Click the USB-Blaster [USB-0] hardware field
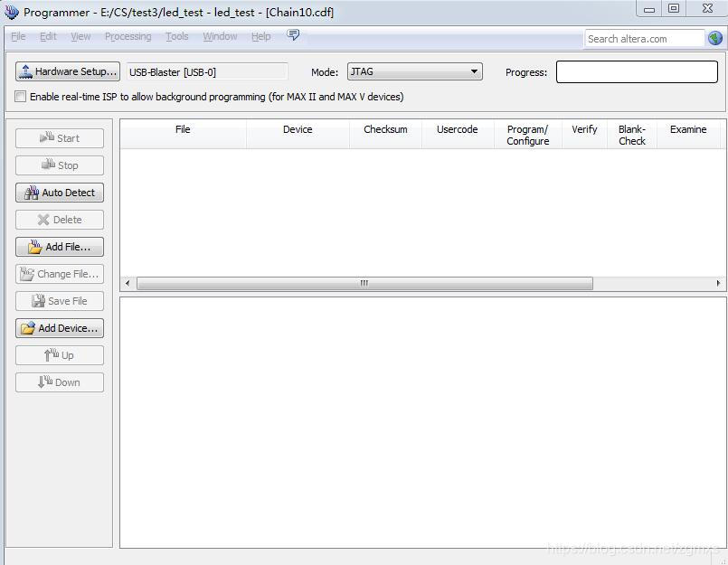Viewport: 728px width, 565px height. 207,72
